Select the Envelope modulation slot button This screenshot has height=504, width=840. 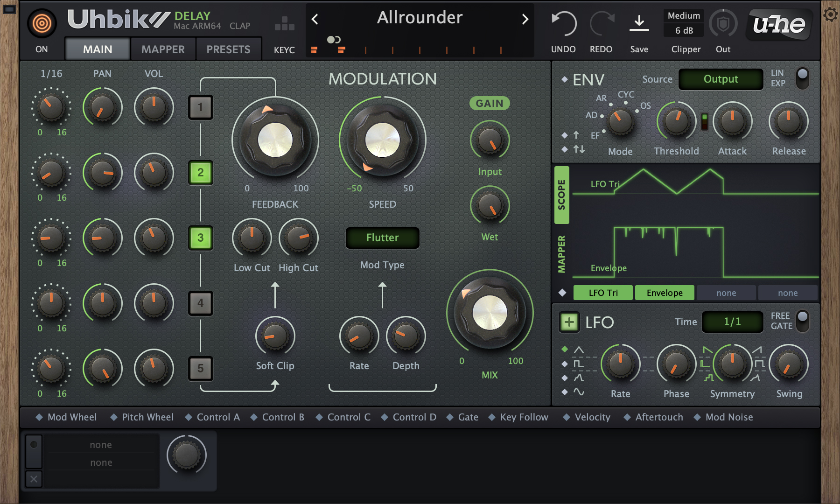coord(665,293)
